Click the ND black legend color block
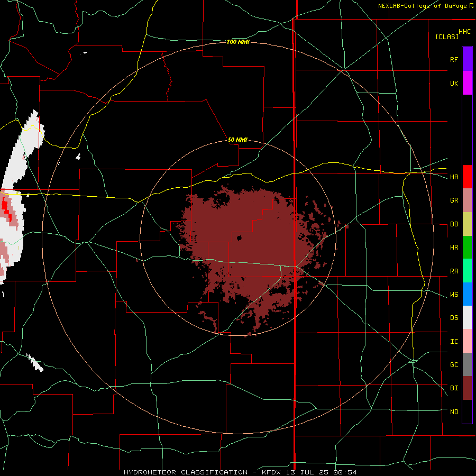The height and width of the screenshot is (476, 476). pyautogui.click(x=467, y=411)
